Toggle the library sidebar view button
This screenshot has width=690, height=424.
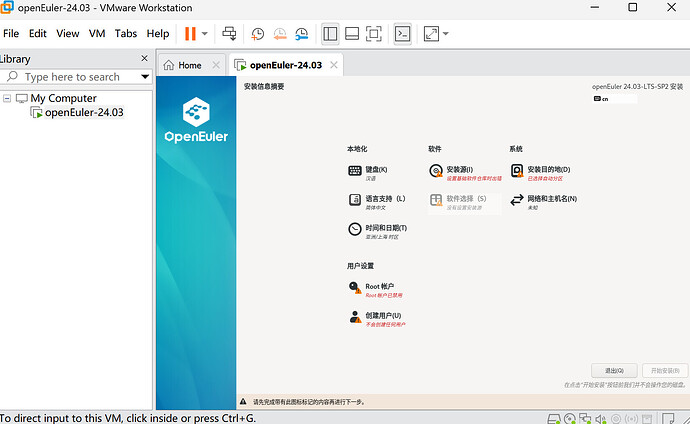tap(330, 33)
